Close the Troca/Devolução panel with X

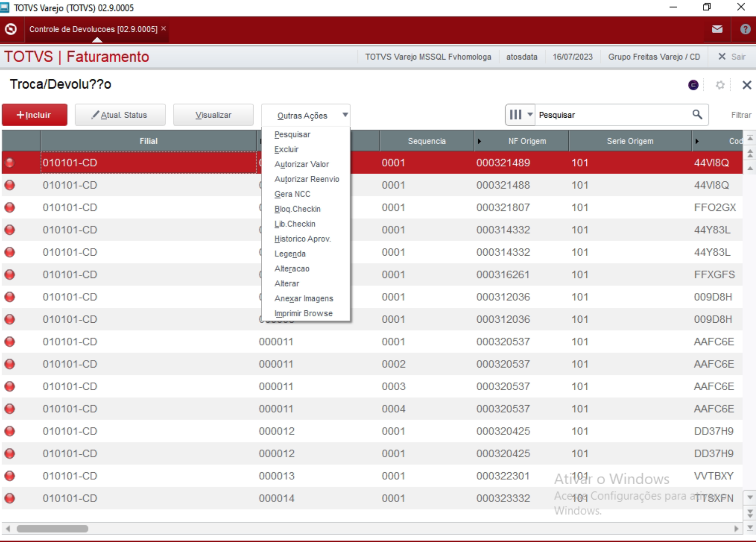pos(747,85)
